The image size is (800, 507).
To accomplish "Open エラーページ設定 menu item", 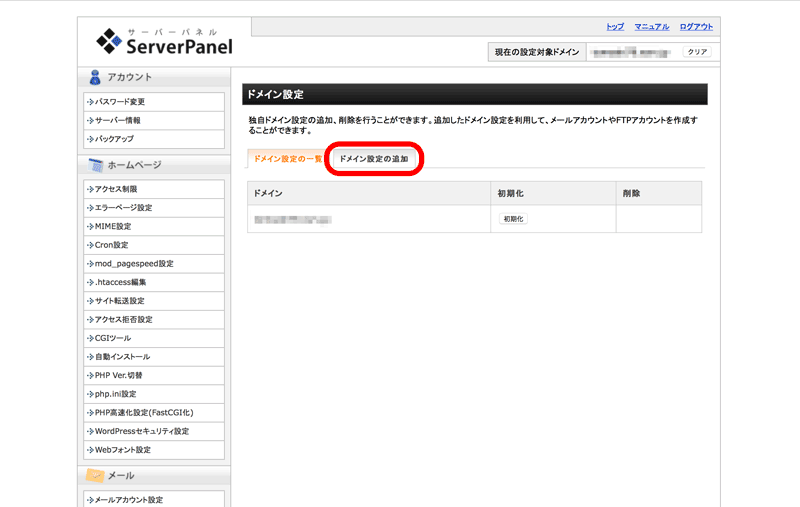I will [154, 208].
